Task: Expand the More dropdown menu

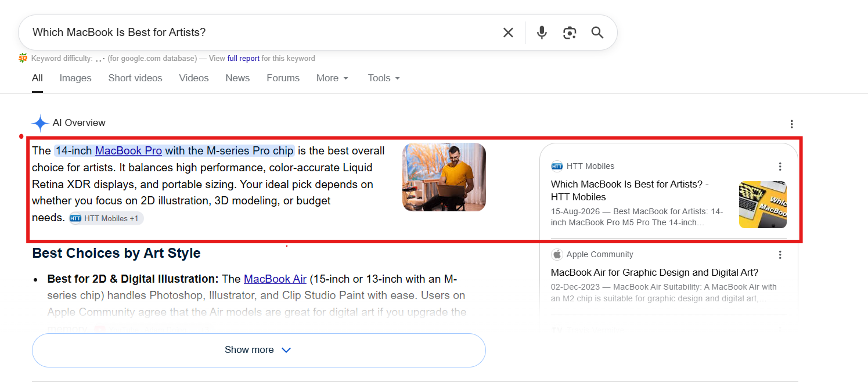Action: click(332, 78)
